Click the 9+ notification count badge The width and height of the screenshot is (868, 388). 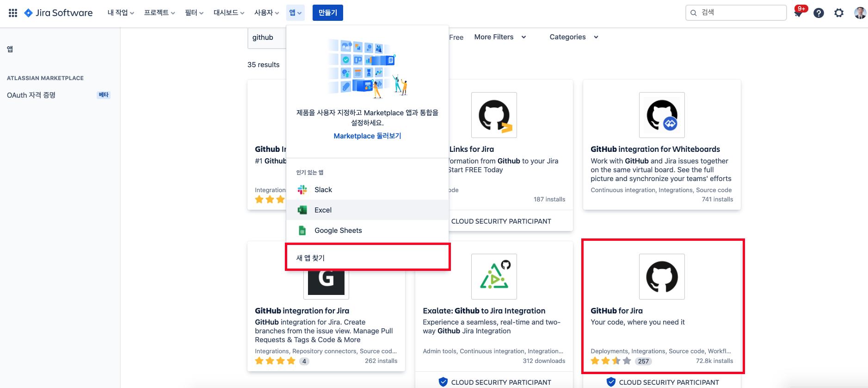click(801, 8)
